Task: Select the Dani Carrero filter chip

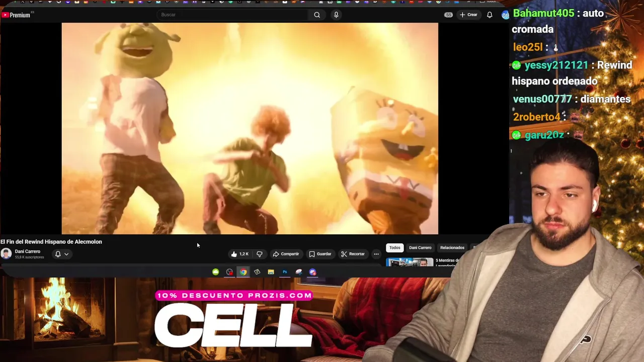Action: [420, 247]
